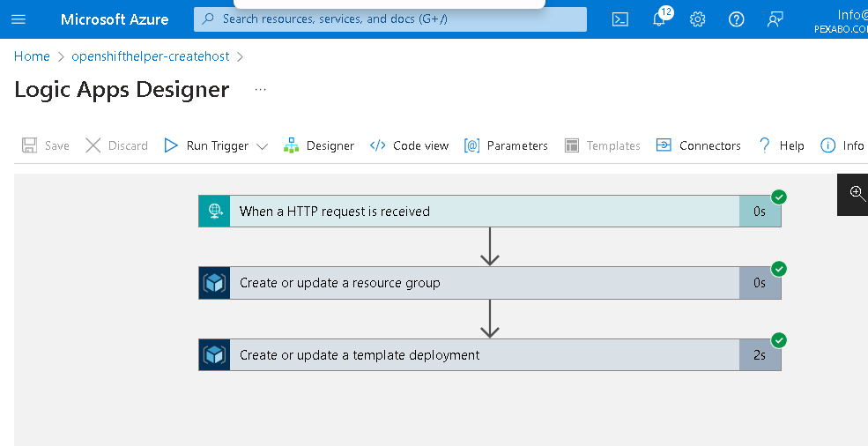Click the Save toolbar button
868x446 pixels.
click(46, 145)
